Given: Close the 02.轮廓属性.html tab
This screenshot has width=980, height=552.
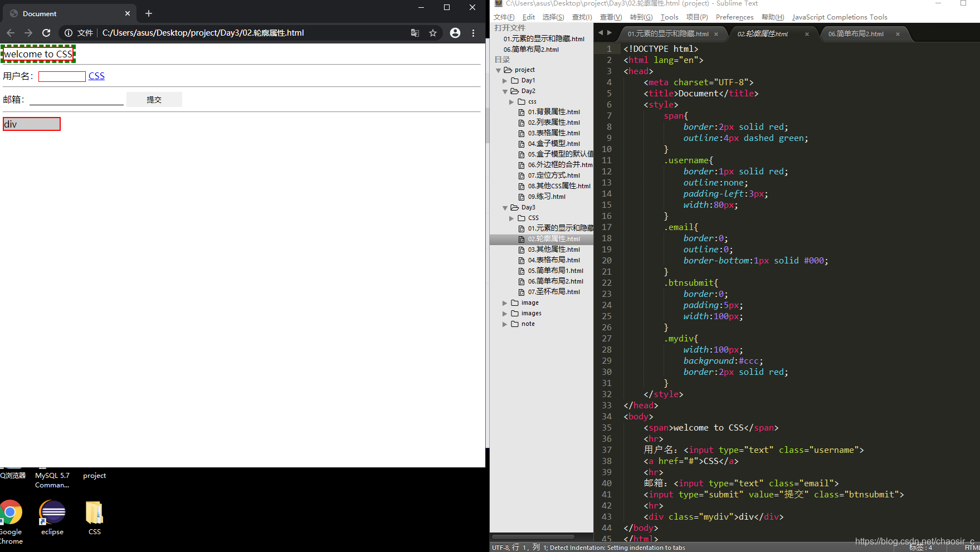Looking at the screenshot, I should point(807,34).
